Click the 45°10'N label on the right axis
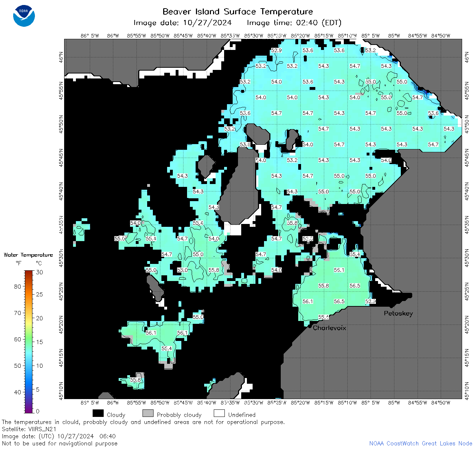Image resolution: width=476 pixels, height=449 pixels. (x=467, y=391)
